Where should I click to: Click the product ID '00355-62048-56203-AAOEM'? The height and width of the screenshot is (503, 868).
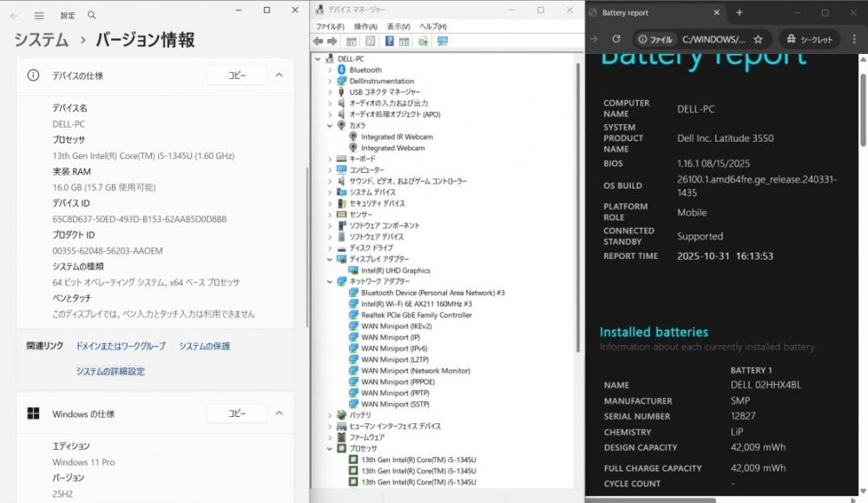(108, 251)
